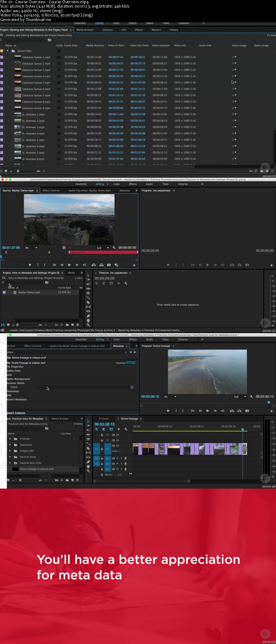This screenshot has height=644, width=276.
Task: Open the Markers tab beside Media Browser
Action: (156, 30)
